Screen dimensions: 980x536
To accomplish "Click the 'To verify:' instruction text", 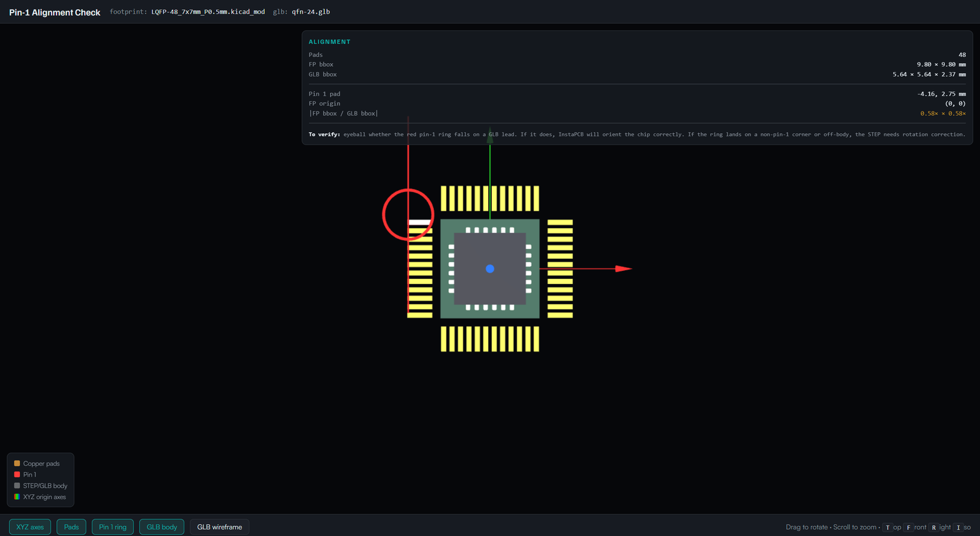I will point(637,134).
